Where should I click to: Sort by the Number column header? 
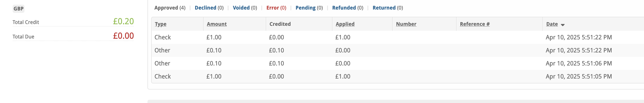tap(406, 24)
